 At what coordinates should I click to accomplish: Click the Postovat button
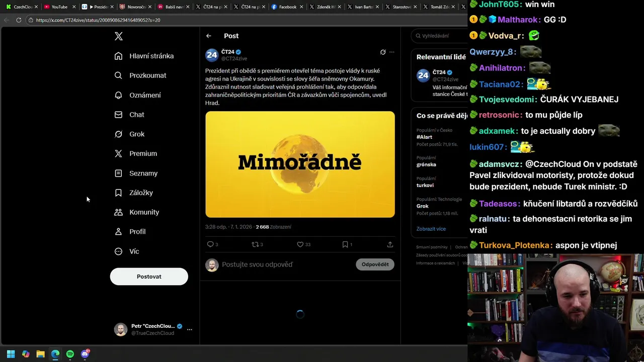point(149,277)
